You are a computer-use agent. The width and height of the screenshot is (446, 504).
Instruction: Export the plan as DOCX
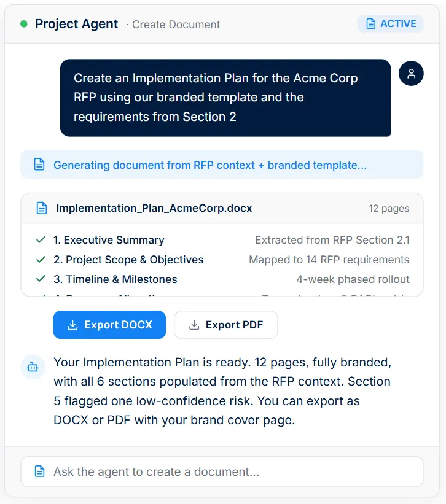(x=109, y=325)
